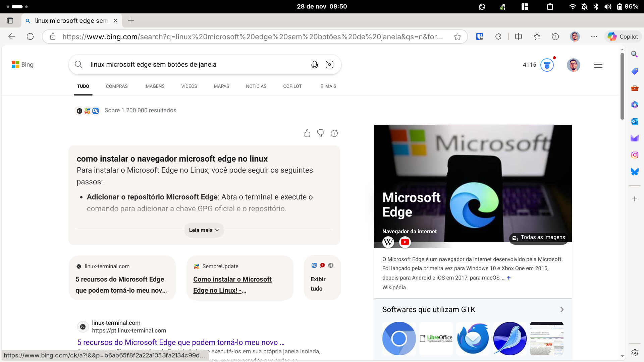Screen dimensions: 644x362
Task: Click the thumbs down feedback icon
Action: (x=320, y=133)
